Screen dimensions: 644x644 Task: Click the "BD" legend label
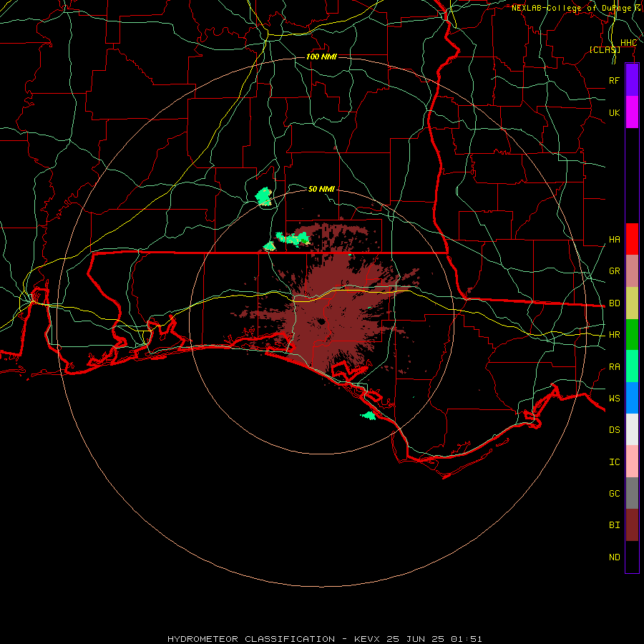point(615,303)
